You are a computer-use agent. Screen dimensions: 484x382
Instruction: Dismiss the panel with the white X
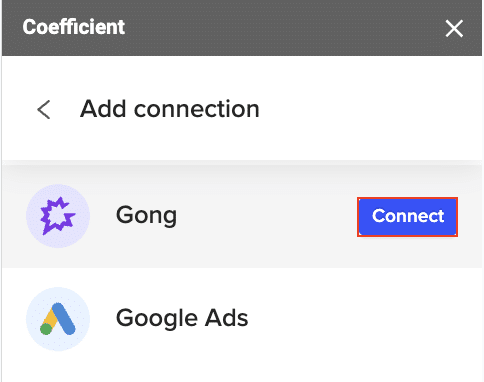(454, 29)
